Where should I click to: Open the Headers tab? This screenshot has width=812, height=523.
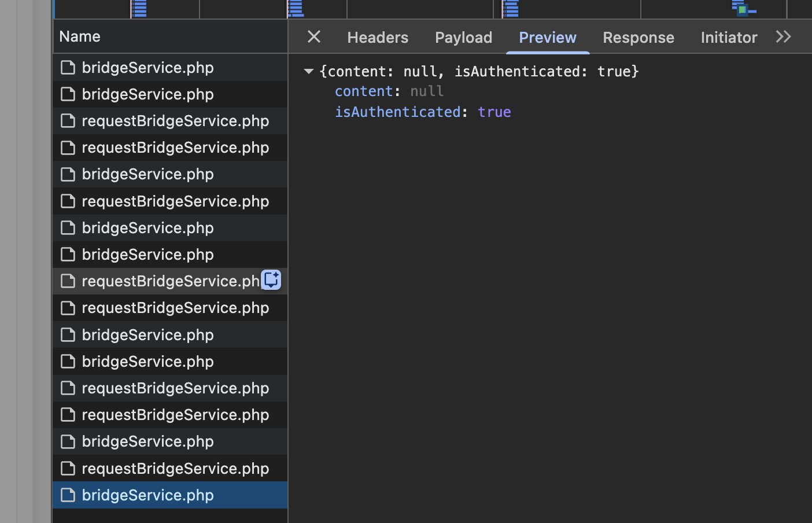click(378, 38)
